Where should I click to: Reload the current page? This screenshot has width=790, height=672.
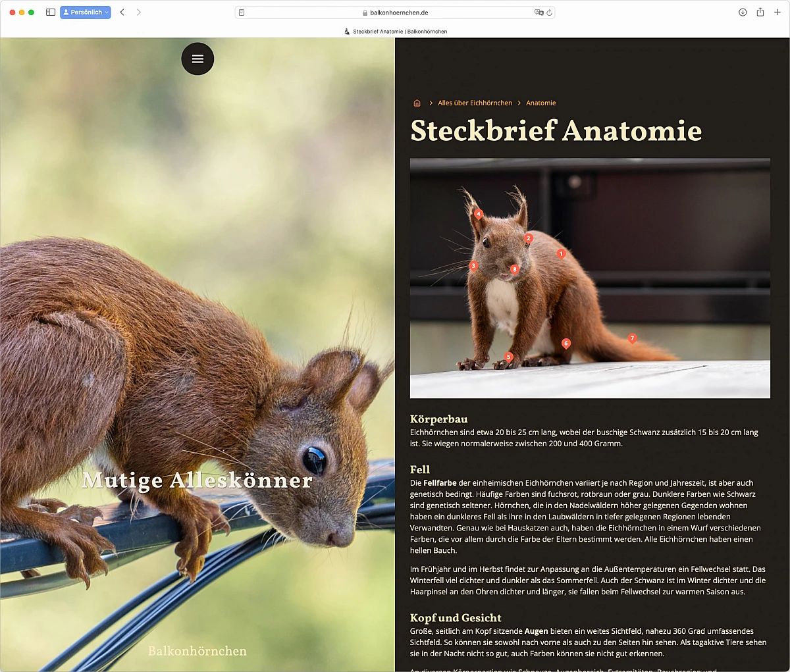tap(550, 13)
